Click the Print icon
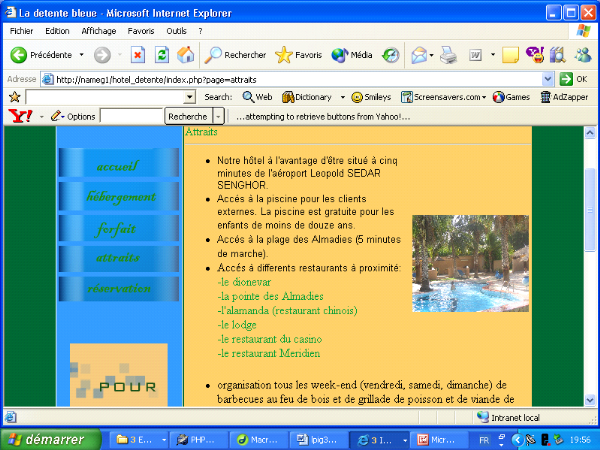Image resolution: width=600 pixels, height=450 pixels. pos(449,55)
